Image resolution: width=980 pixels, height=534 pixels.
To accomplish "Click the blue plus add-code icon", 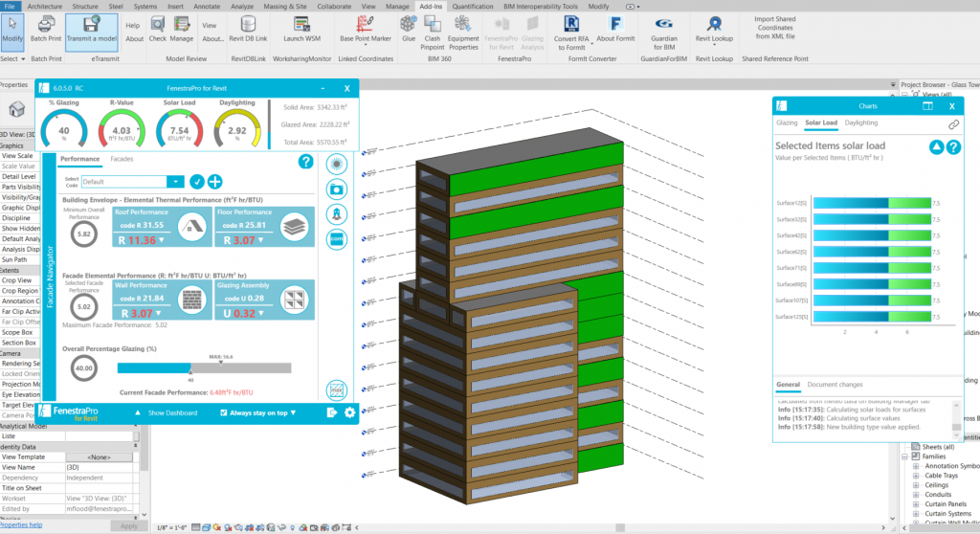I will pos(215,182).
